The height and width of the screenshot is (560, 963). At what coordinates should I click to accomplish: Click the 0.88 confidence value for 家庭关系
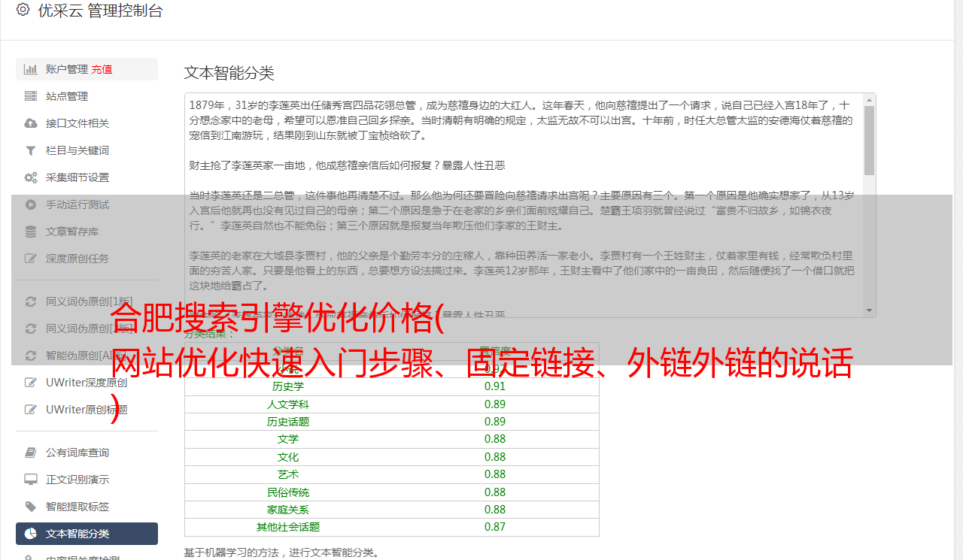495,510
